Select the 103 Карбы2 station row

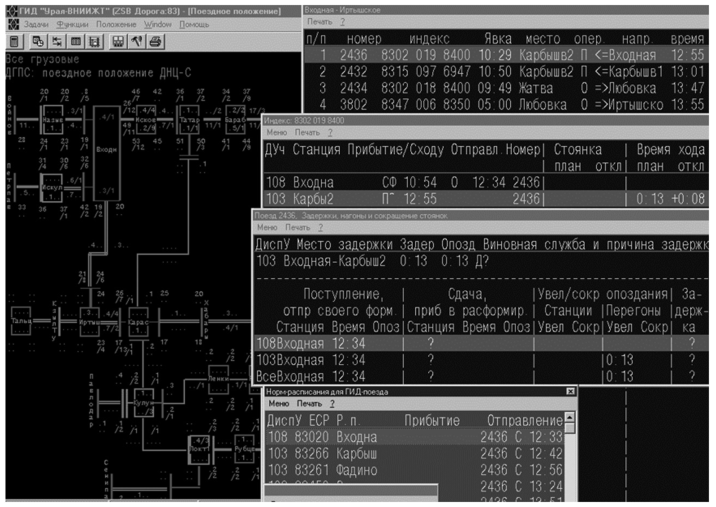click(x=400, y=199)
